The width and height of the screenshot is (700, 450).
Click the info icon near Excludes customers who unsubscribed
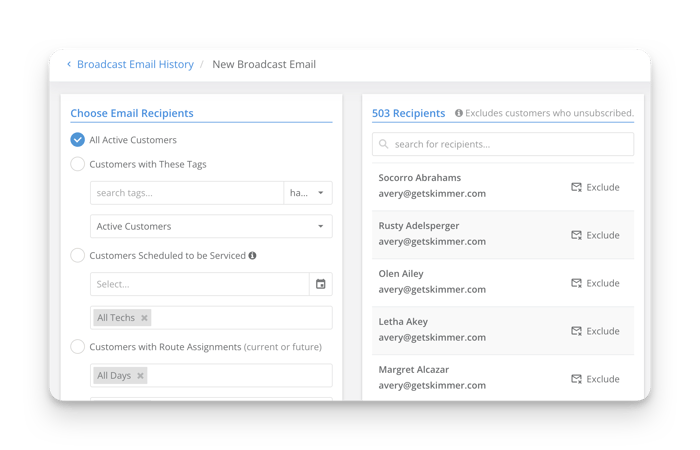click(458, 113)
